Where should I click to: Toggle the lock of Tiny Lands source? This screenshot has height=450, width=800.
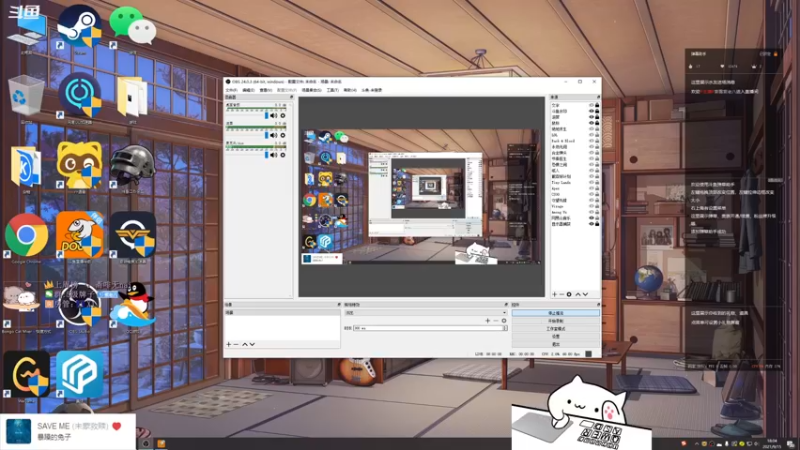(x=597, y=182)
